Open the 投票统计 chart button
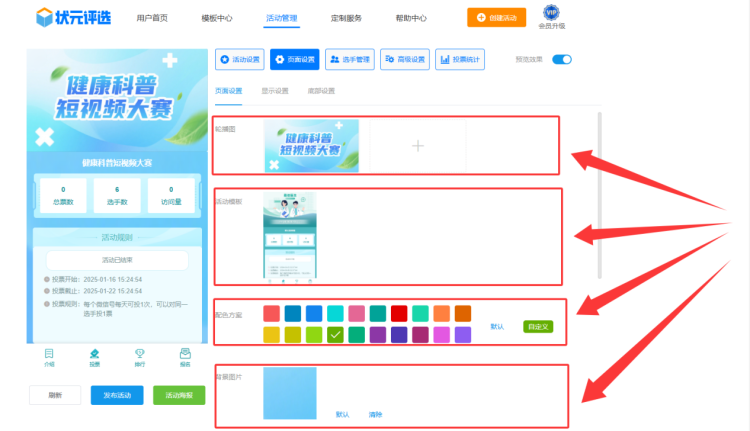The width and height of the screenshot is (750, 431). 460,60
